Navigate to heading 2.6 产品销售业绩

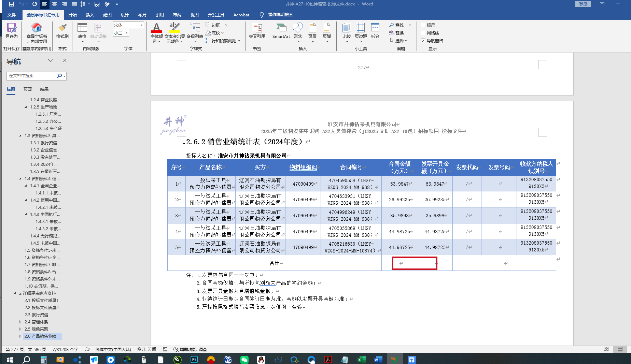tap(40, 336)
